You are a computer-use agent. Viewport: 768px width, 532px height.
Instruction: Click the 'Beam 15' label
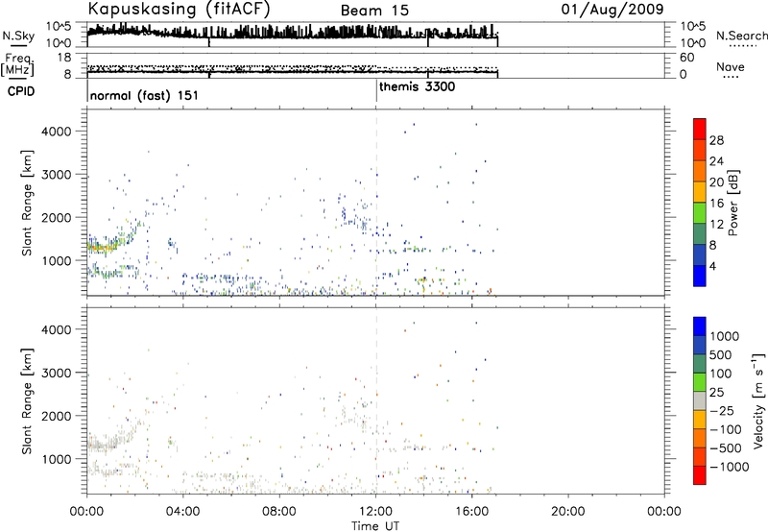click(374, 11)
